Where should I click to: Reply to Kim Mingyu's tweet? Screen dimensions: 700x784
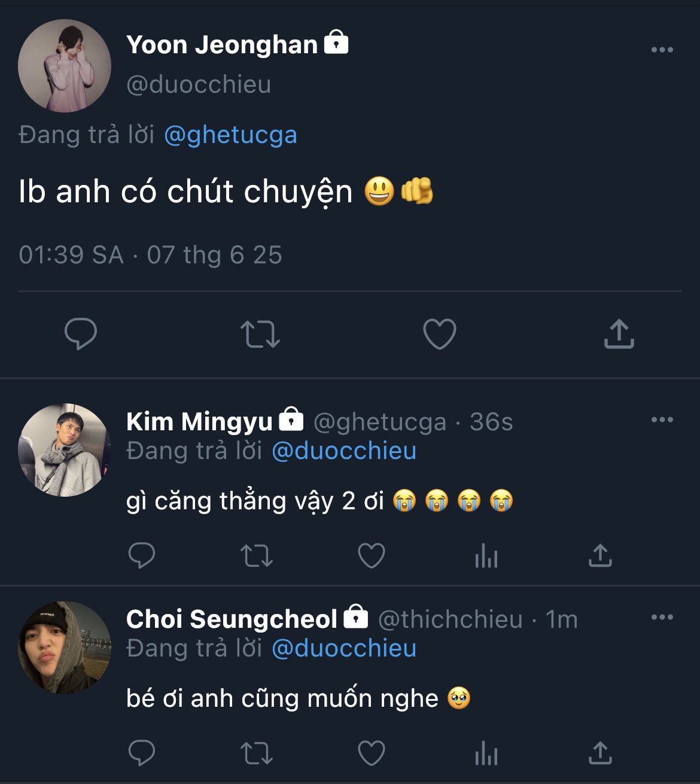(142, 556)
